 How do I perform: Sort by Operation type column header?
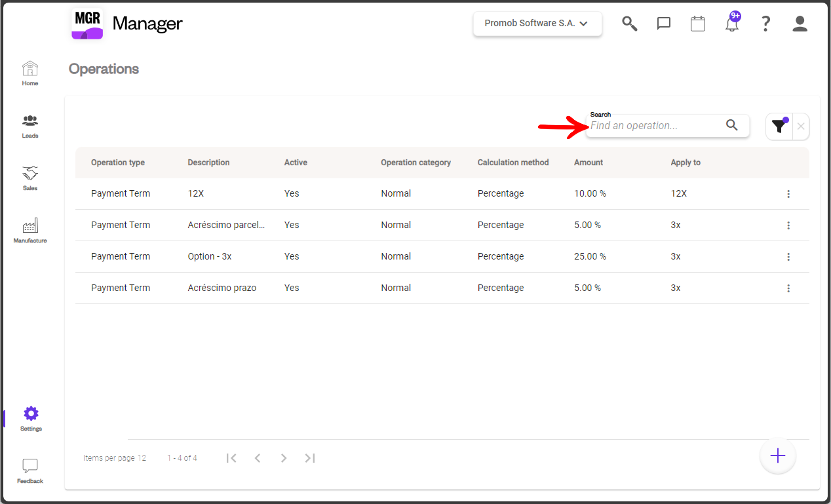(x=118, y=163)
